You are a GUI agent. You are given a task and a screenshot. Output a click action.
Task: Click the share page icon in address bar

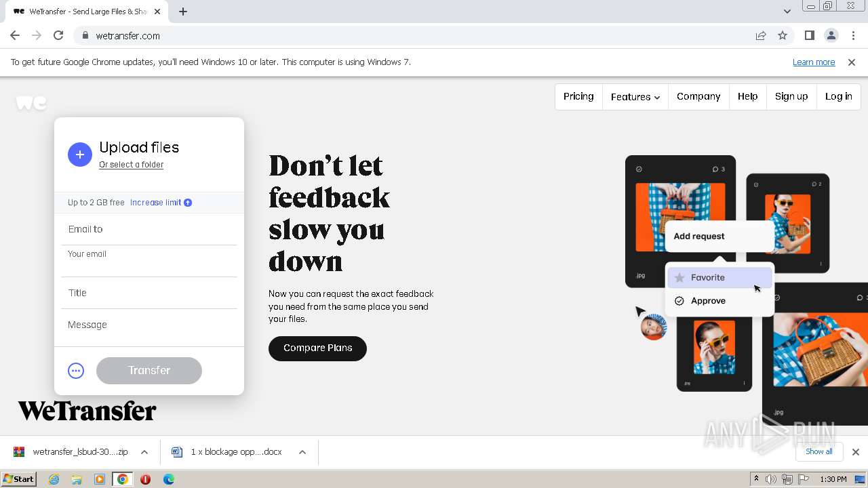click(x=761, y=35)
